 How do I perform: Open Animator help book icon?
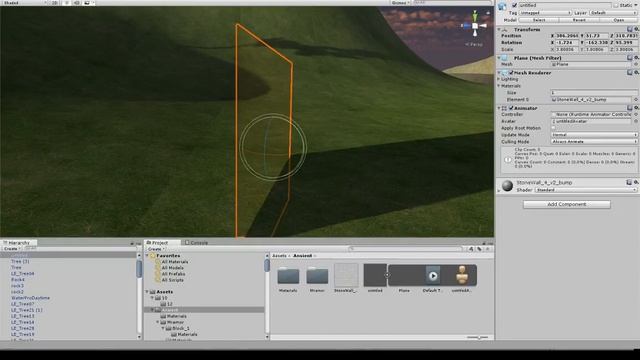pos(629,108)
